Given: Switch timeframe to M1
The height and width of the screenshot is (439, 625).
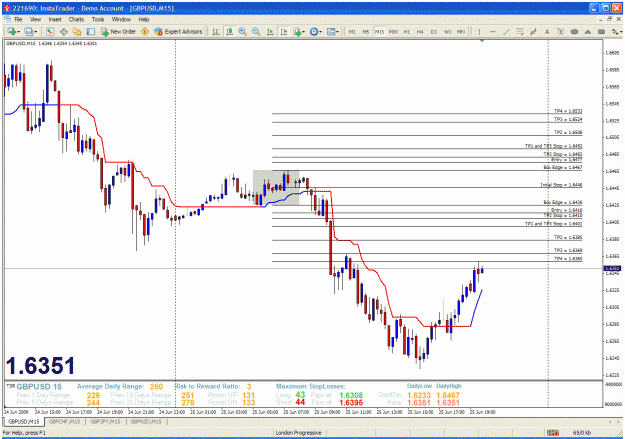Looking at the screenshot, I should pos(352,31).
